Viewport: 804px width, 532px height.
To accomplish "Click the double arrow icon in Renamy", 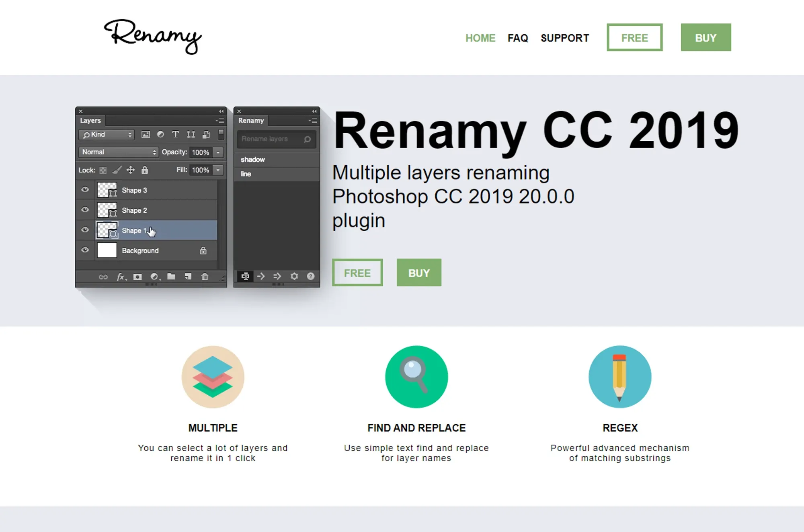I will click(277, 276).
